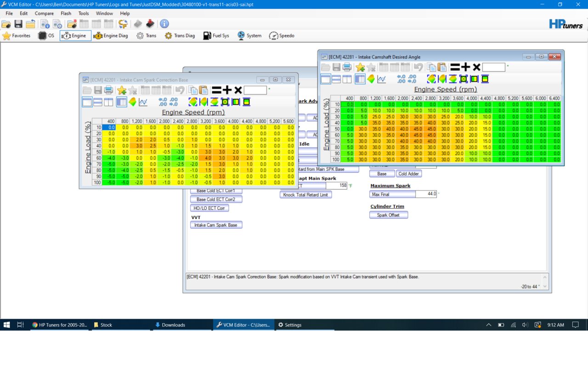Paste data in Spark Correction Base window
Screen dimensions: 588x382
click(x=204, y=90)
